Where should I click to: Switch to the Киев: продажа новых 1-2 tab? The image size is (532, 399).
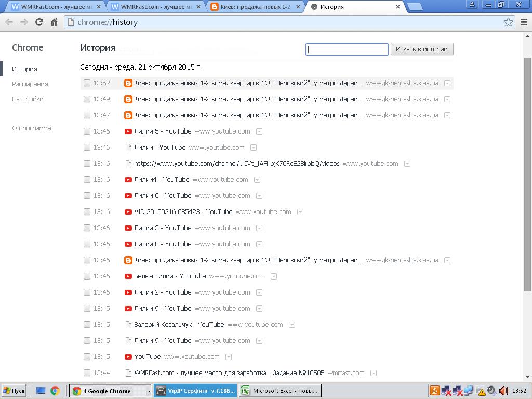tap(256, 7)
